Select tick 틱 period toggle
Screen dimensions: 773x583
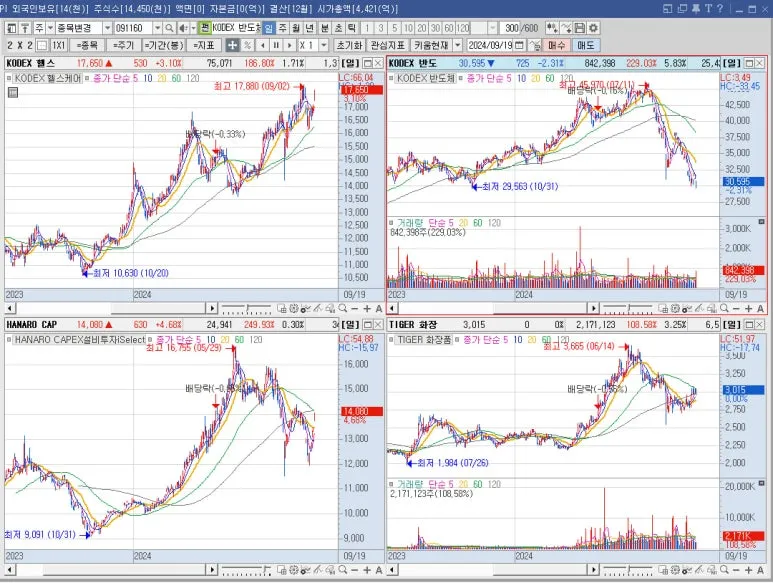[x=351, y=28]
